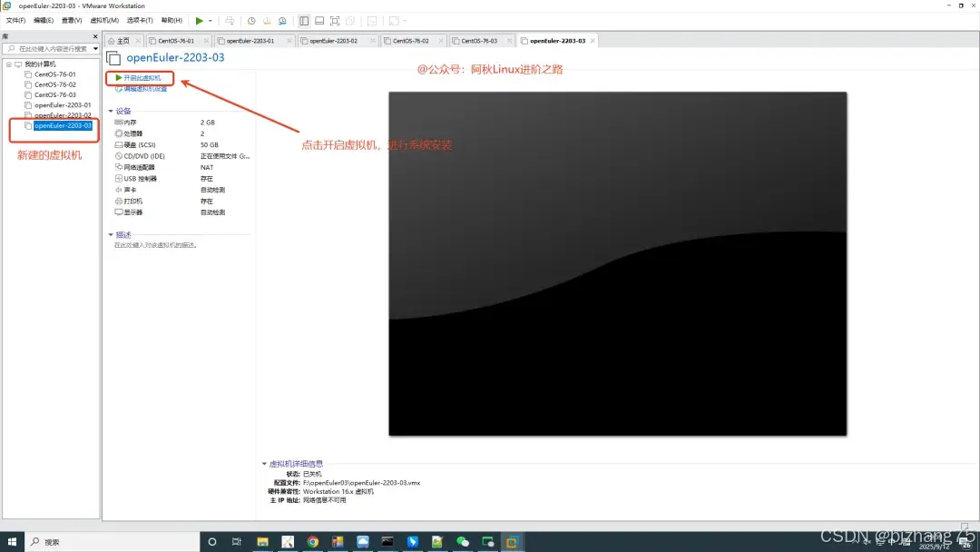Collapse the 虚拟机详细信息 section

[x=264, y=464]
